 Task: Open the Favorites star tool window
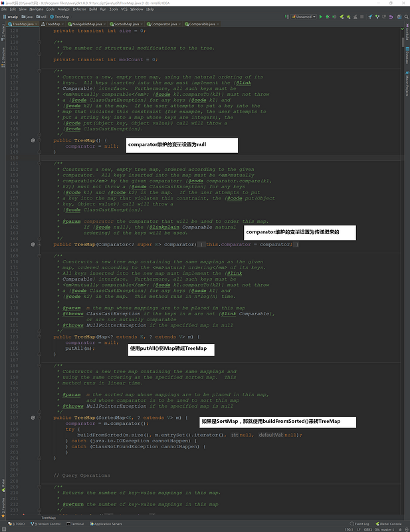[x=3, y=508]
